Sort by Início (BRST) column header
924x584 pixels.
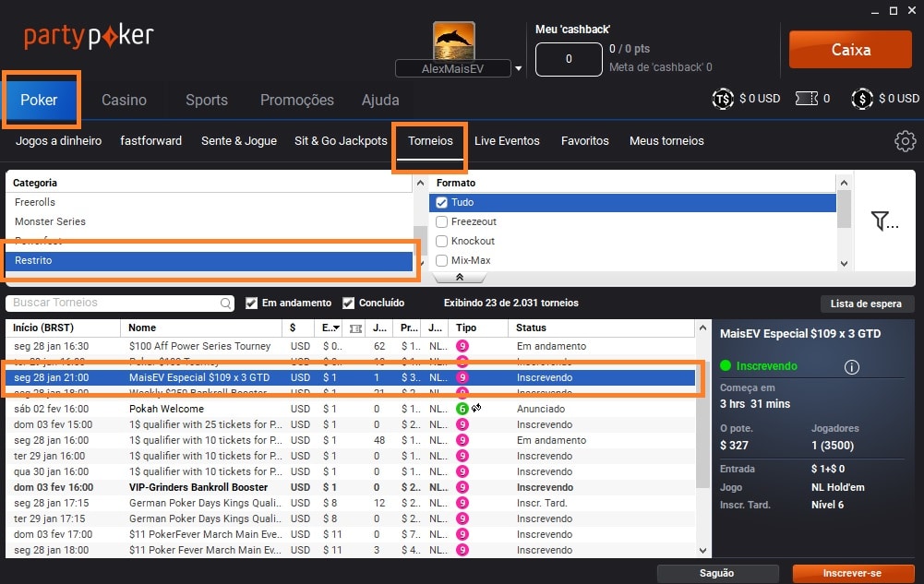click(63, 328)
